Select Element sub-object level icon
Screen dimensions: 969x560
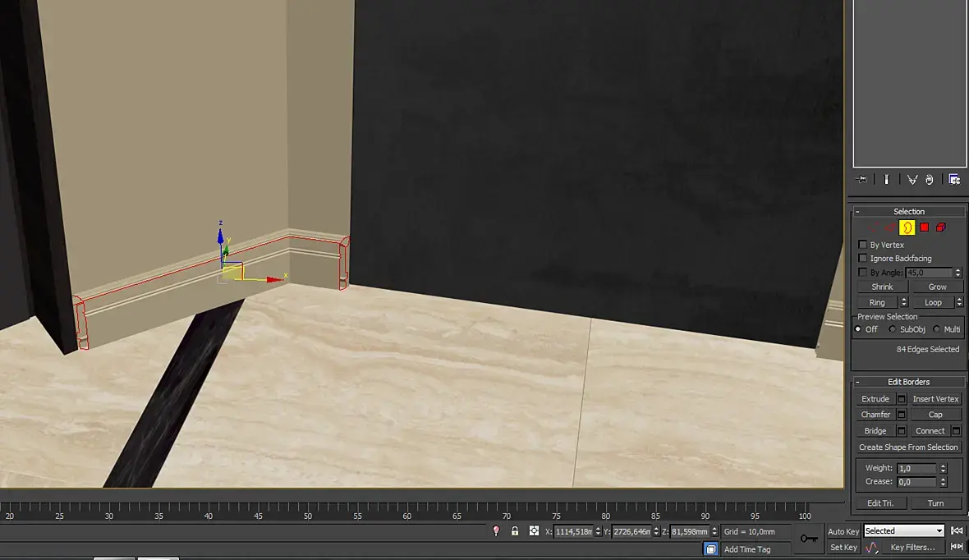click(940, 227)
